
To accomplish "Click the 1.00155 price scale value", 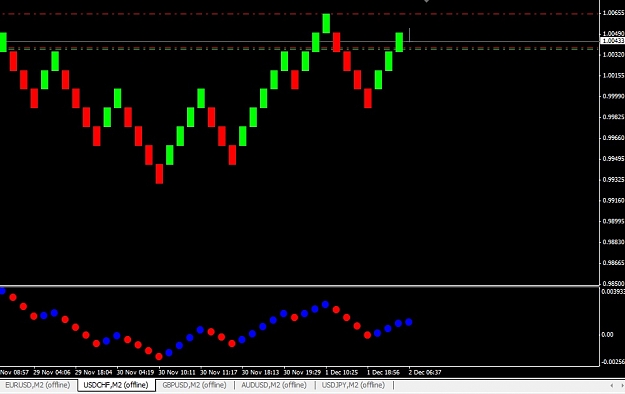I will 613,75.
